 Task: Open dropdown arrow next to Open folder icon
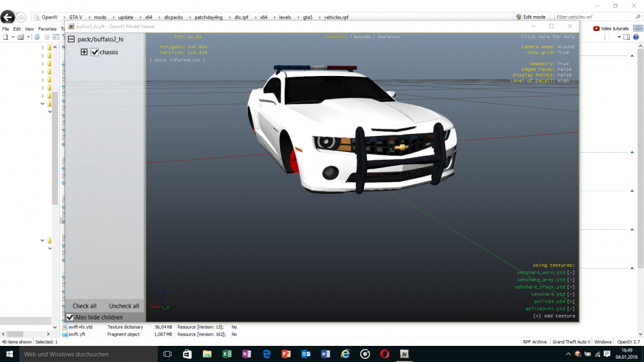click(x=28, y=37)
